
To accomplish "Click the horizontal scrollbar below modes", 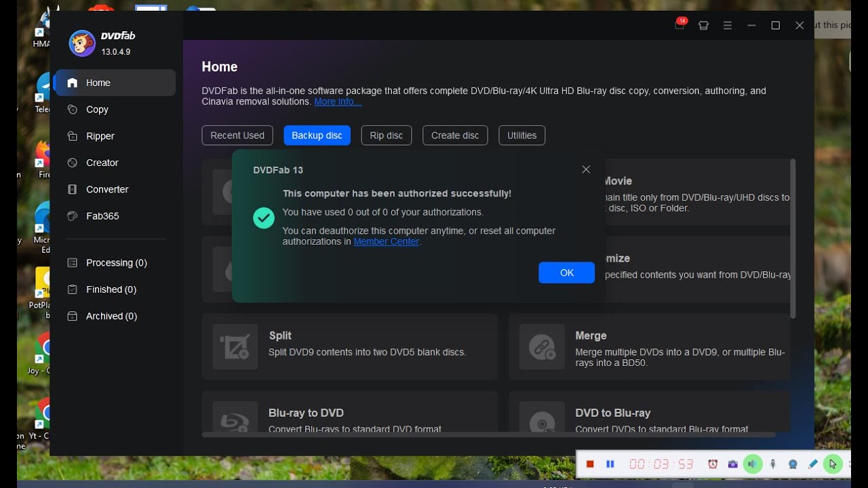I will [488, 434].
